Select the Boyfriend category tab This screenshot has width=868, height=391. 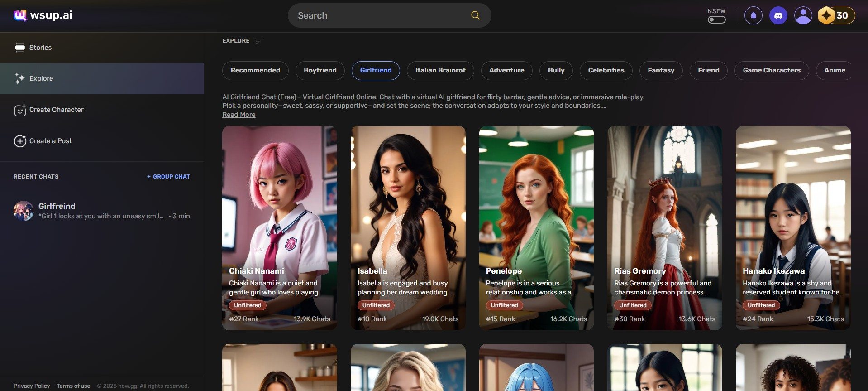320,70
